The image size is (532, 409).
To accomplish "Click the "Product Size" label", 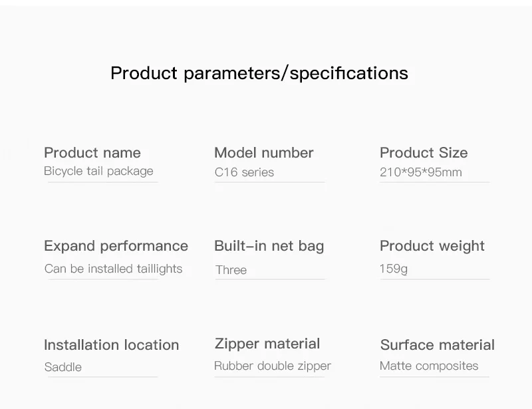I will [424, 152].
